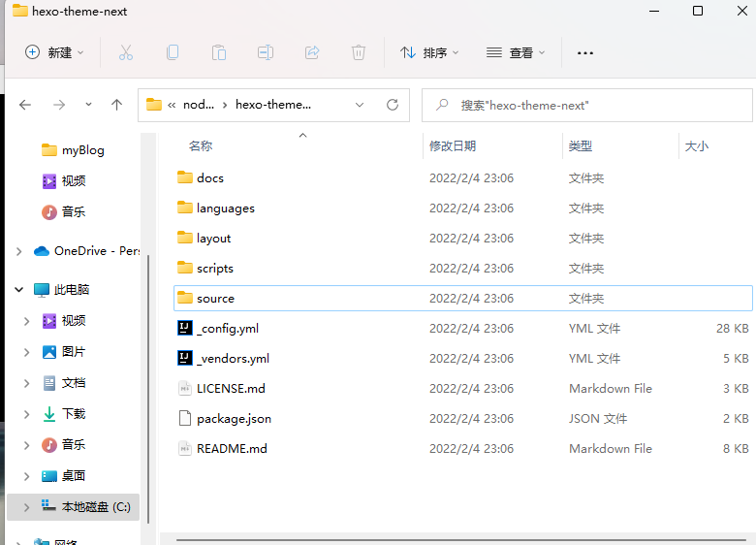Select the languages folder name
756x545 pixels.
pyautogui.click(x=226, y=208)
